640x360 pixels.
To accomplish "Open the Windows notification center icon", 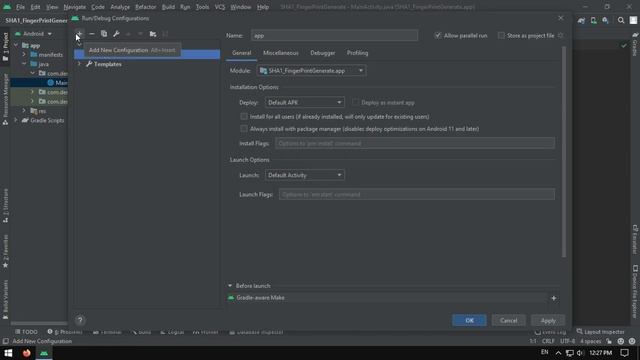I will (x=624, y=353).
